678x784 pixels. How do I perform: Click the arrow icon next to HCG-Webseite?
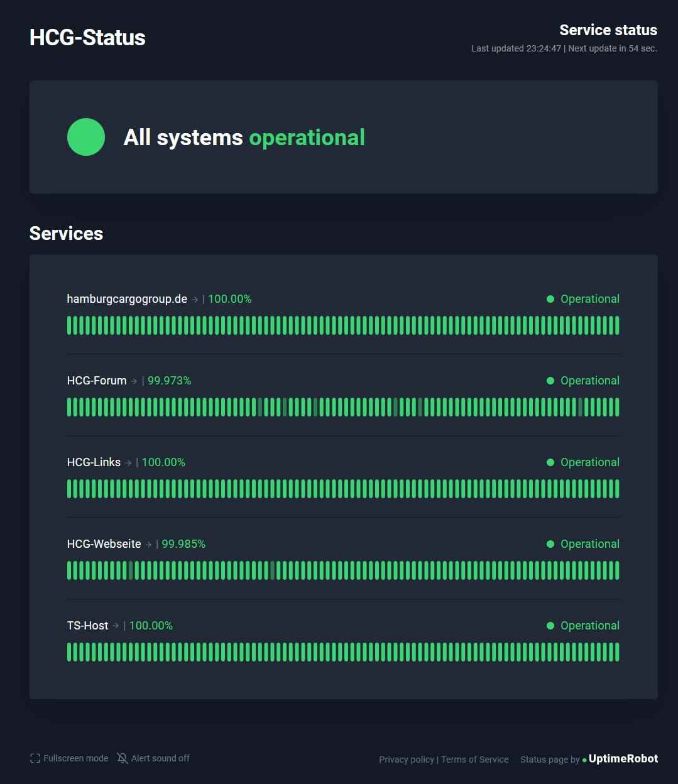(x=148, y=545)
